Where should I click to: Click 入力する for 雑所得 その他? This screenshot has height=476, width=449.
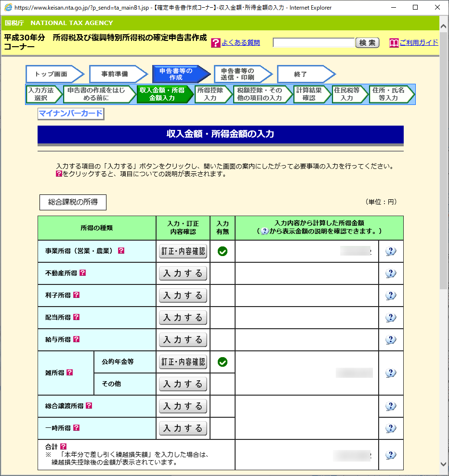click(x=183, y=384)
